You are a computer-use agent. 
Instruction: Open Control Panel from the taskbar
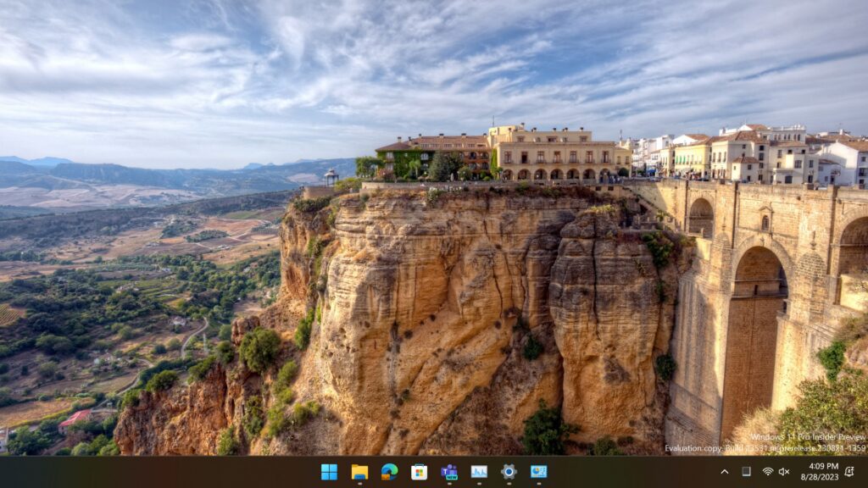coord(538,472)
